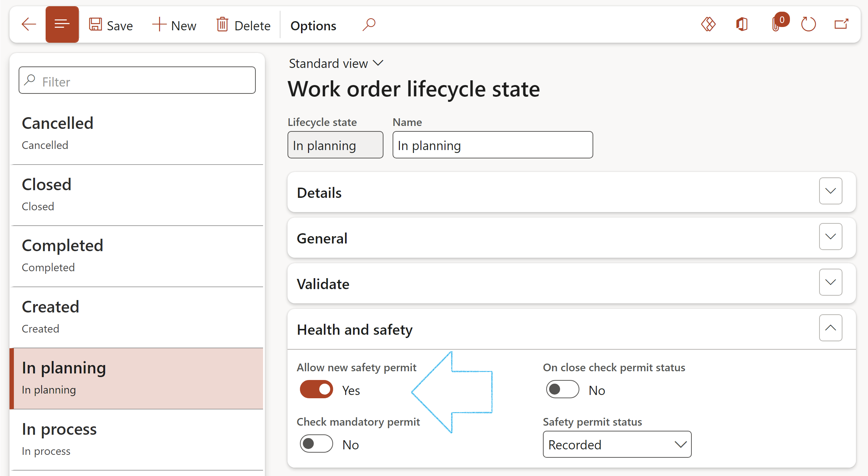This screenshot has height=476, width=868.
Task: Click the Details section header
Action: [571, 192]
